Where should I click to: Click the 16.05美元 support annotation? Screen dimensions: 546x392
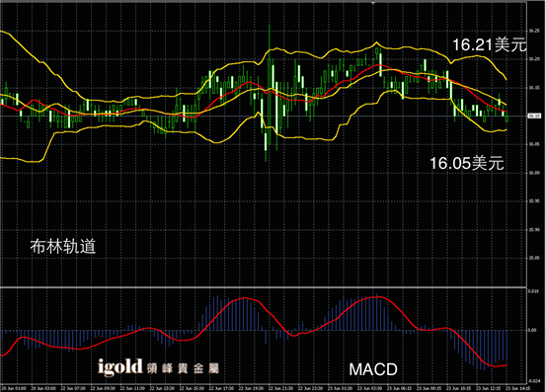467,163
